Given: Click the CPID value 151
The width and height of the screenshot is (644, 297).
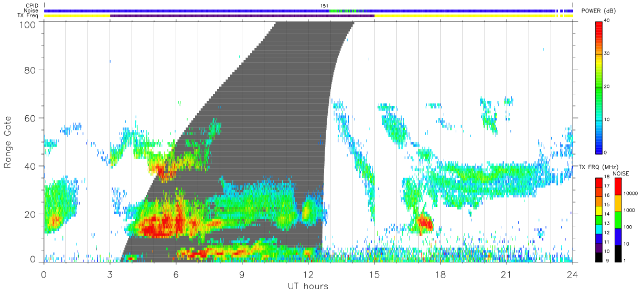Looking at the screenshot, I should click(324, 5).
